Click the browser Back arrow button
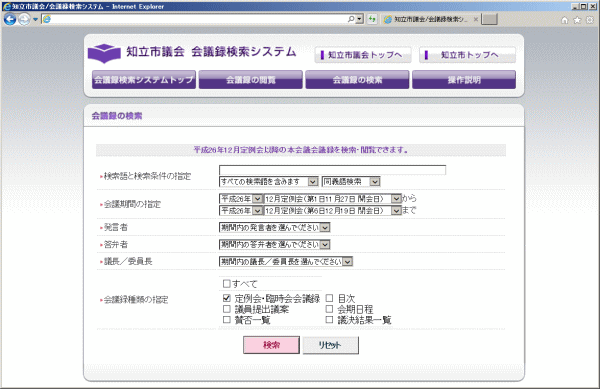The image size is (600, 389). 10,19
